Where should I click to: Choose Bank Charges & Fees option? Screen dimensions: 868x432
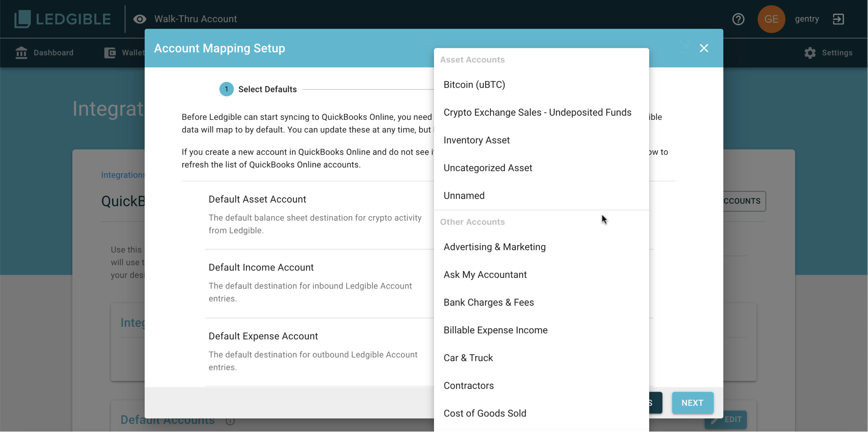click(x=542, y=302)
